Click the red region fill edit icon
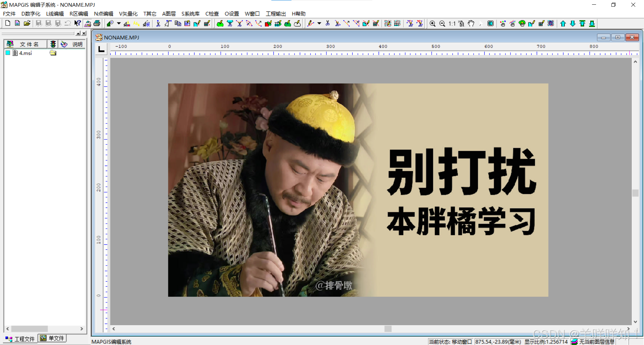 [268, 23]
